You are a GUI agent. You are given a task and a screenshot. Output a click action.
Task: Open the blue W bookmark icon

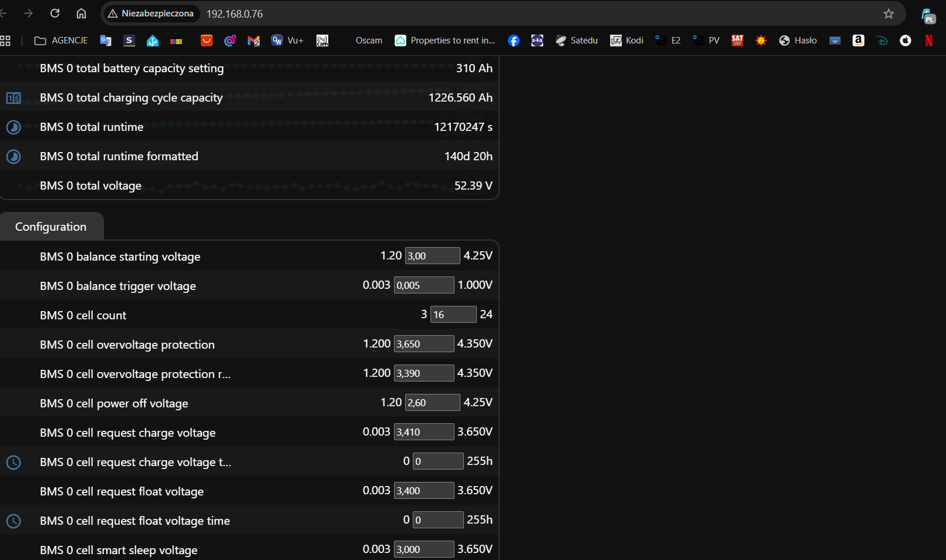277,41
